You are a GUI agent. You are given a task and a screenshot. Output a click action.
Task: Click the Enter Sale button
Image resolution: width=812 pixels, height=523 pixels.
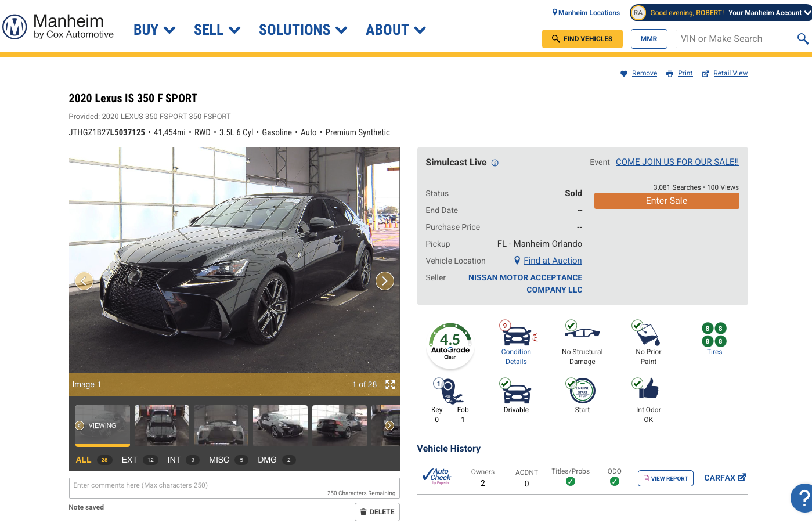[666, 201]
